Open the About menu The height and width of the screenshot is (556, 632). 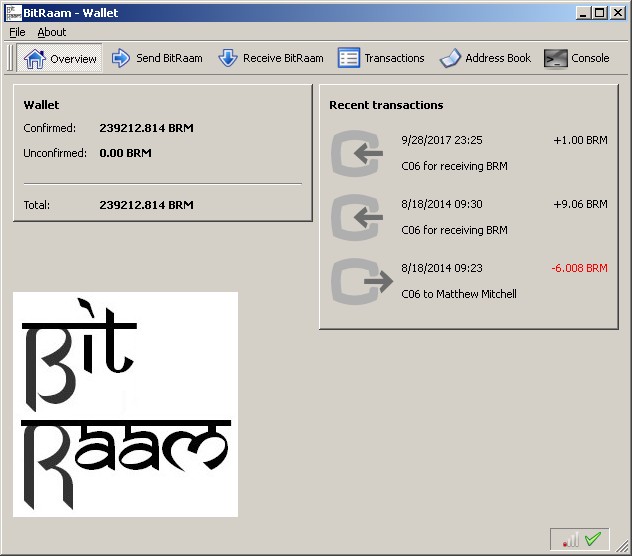click(x=52, y=32)
